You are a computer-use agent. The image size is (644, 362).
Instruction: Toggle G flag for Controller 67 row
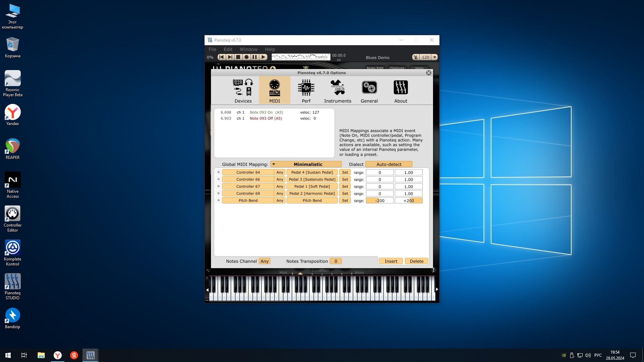pos(218,186)
